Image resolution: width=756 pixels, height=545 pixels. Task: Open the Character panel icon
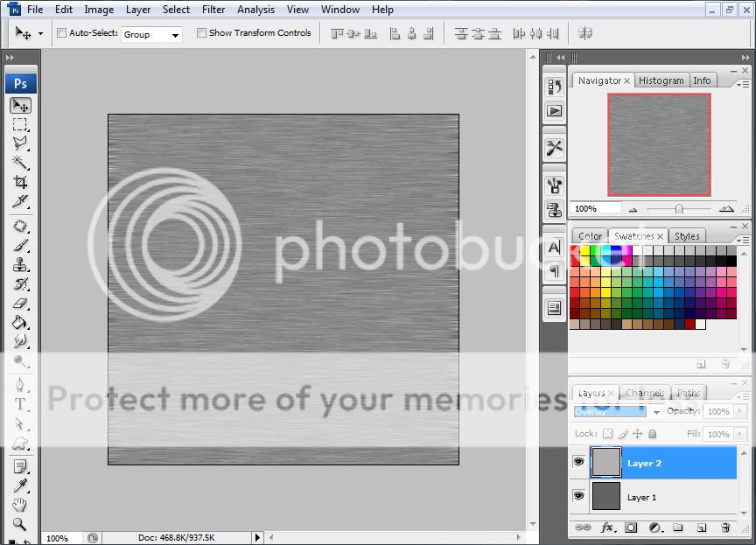pos(555,248)
